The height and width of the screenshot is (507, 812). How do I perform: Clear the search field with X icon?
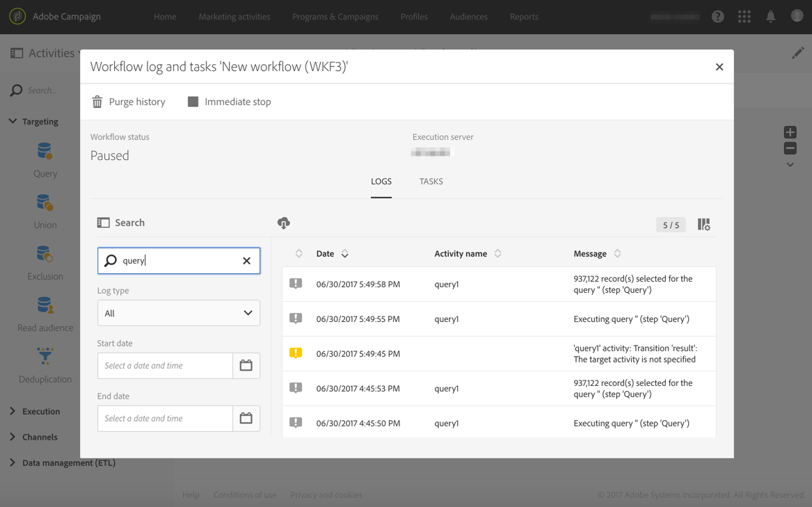246,261
